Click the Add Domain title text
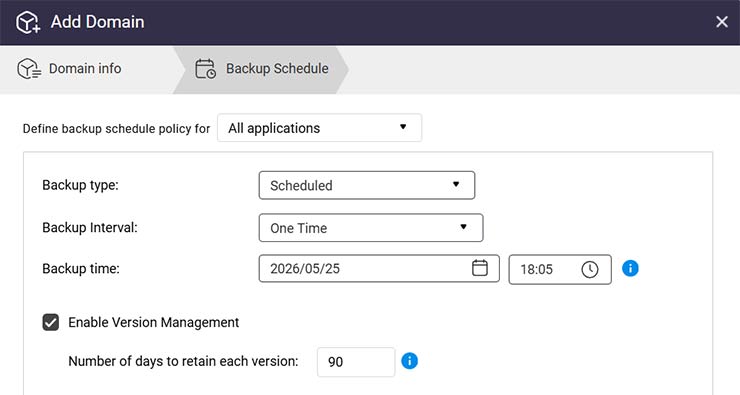This screenshot has width=740, height=395. tap(98, 22)
